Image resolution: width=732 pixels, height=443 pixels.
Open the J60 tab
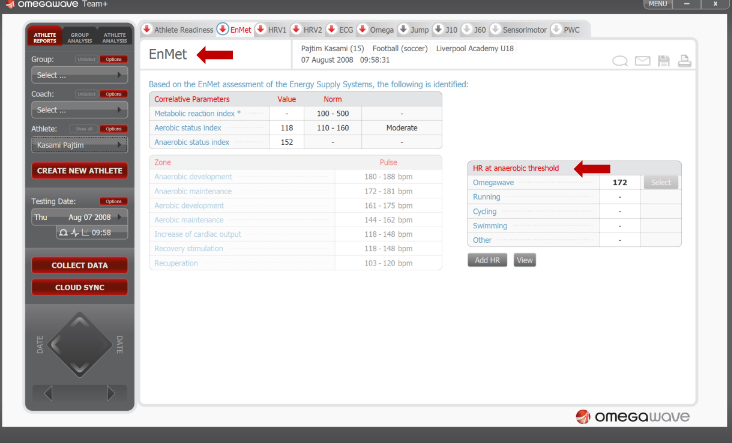pos(480,30)
